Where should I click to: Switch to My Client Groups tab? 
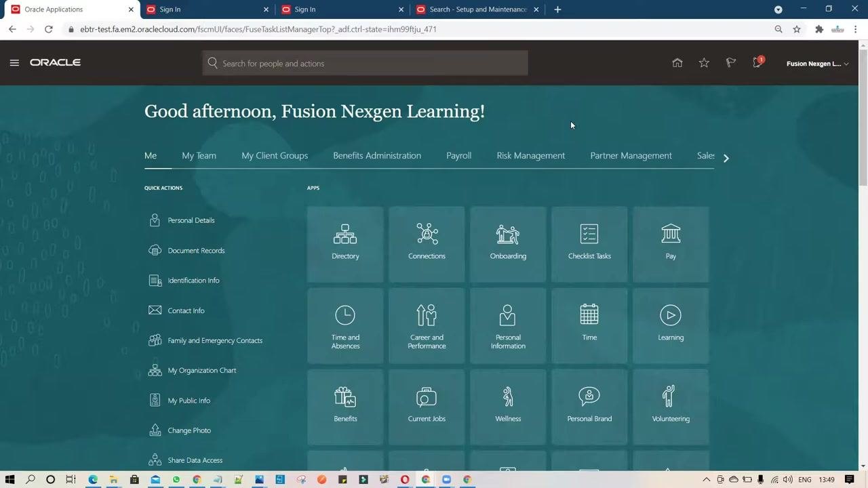pos(275,156)
